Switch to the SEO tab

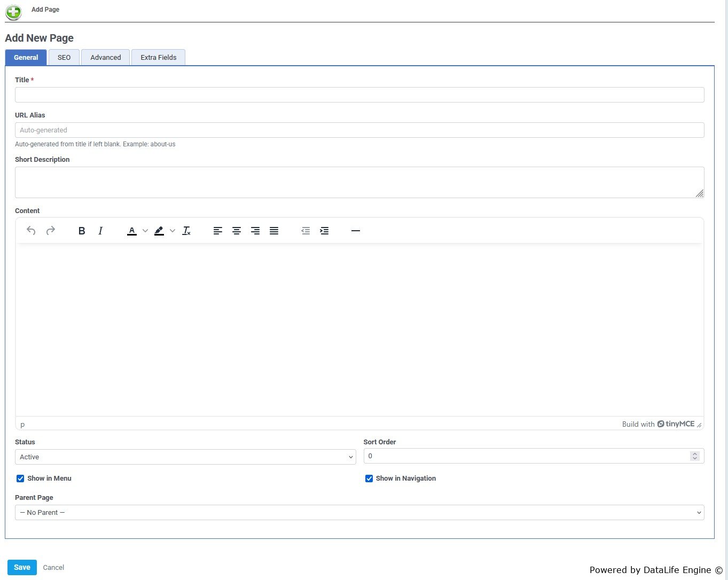(x=64, y=58)
